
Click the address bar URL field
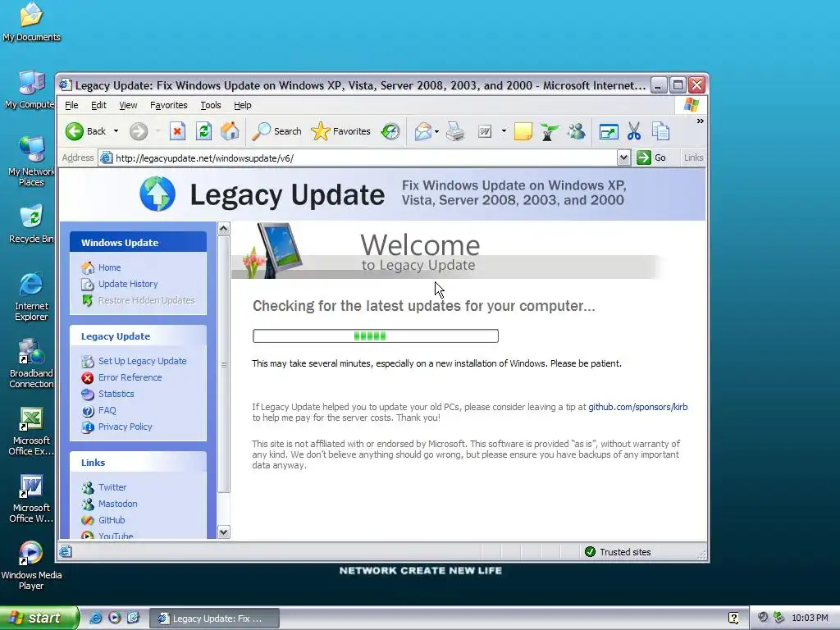[x=357, y=158]
